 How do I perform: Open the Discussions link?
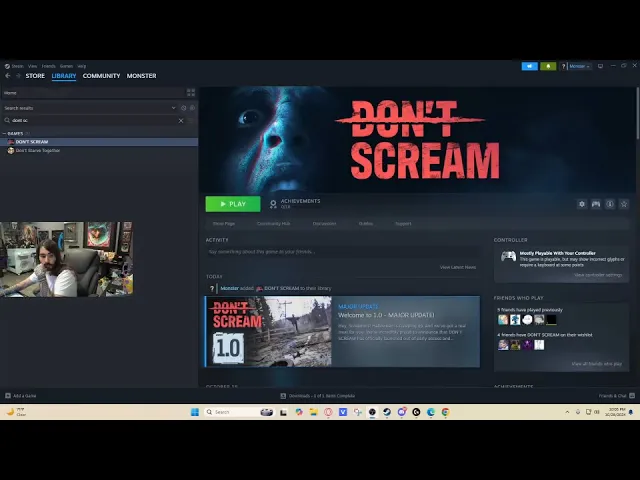(x=324, y=224)
